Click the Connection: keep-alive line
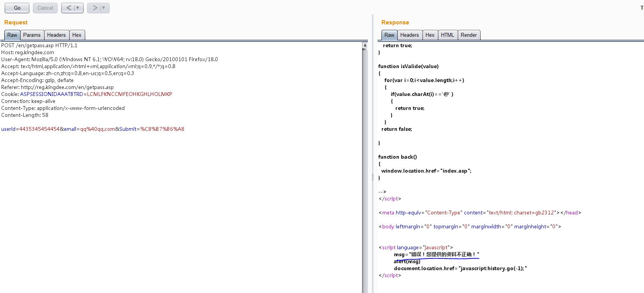644x293 pixels. [28, 101]
